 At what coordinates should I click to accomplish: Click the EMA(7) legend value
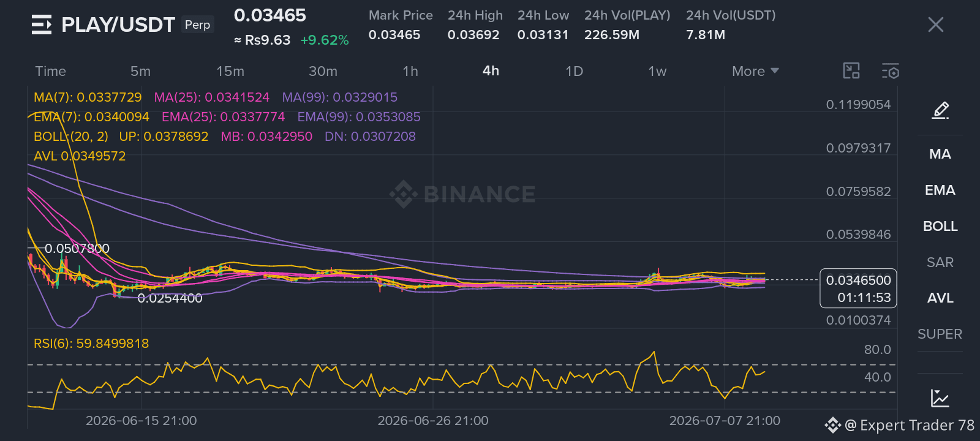click(91, 117)
